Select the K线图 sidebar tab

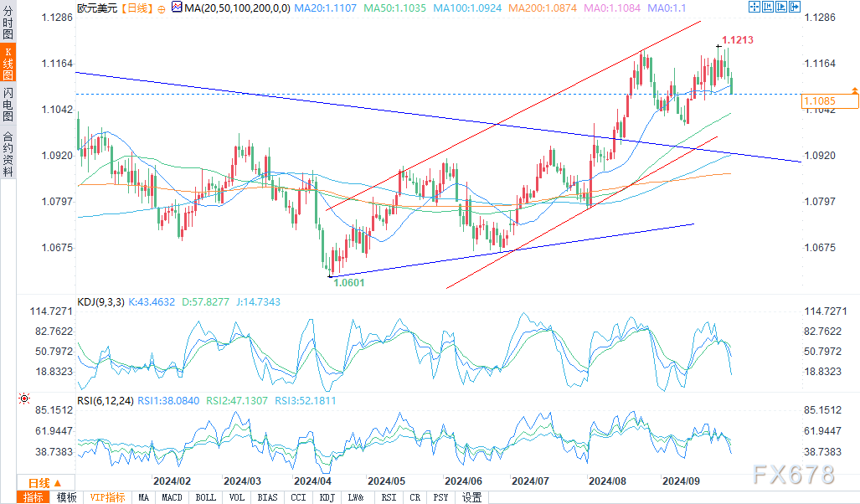click(8, 63)
